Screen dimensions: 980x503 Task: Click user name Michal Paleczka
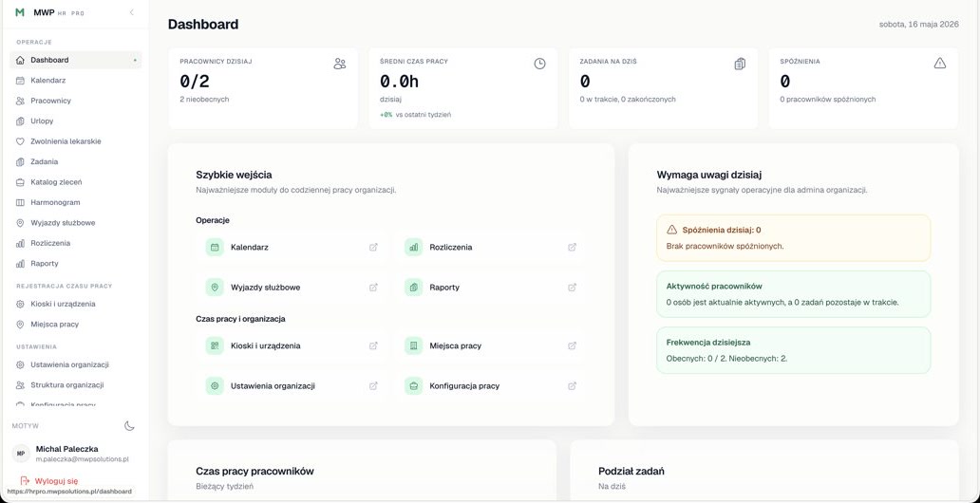click(66, 449)
